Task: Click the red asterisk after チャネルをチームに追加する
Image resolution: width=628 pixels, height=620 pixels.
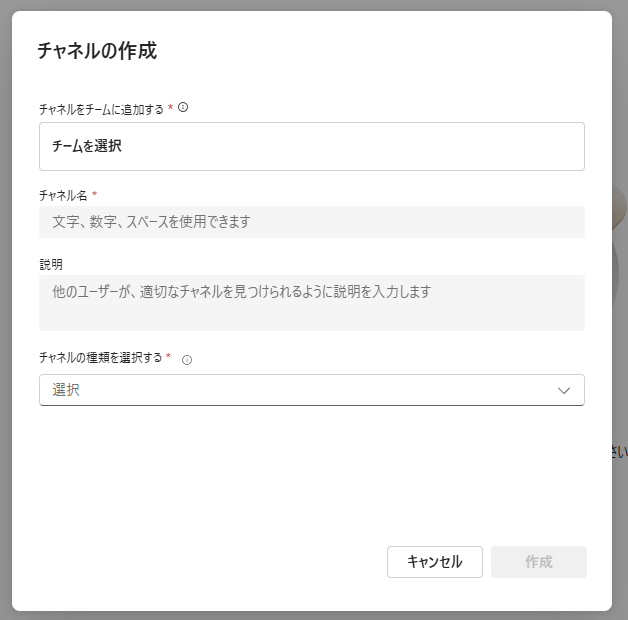Action: click(170, 107)
